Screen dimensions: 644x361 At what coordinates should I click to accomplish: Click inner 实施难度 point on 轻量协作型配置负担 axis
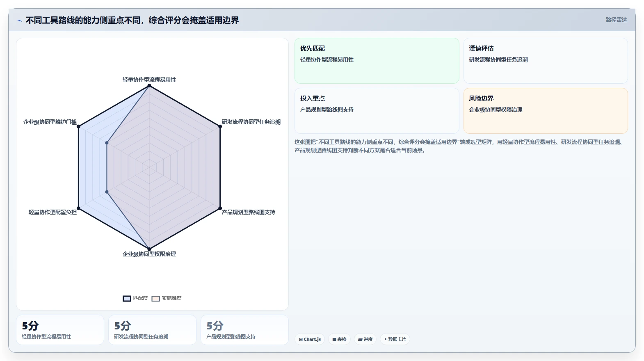point(107,192)
